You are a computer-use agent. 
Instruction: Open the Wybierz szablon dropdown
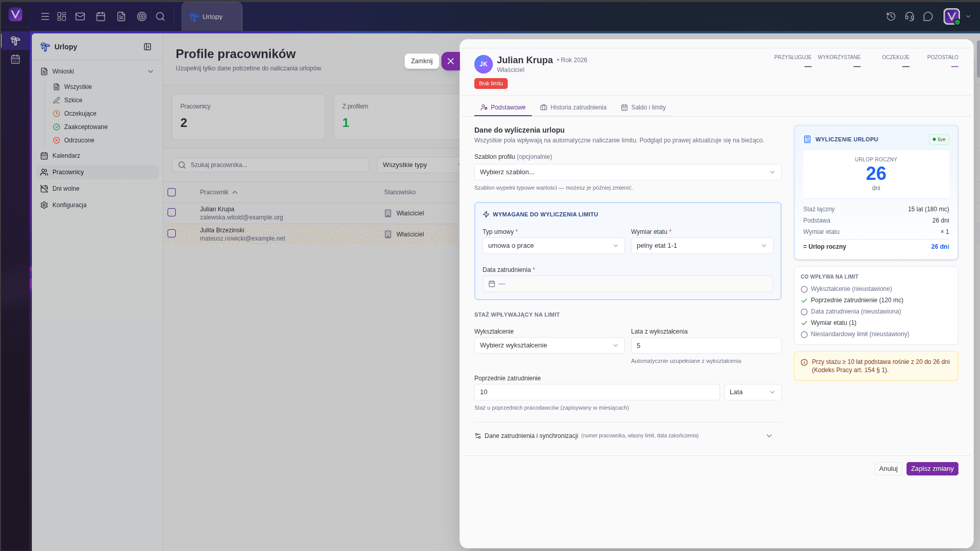pyautogui.click(x=627, y=172)
